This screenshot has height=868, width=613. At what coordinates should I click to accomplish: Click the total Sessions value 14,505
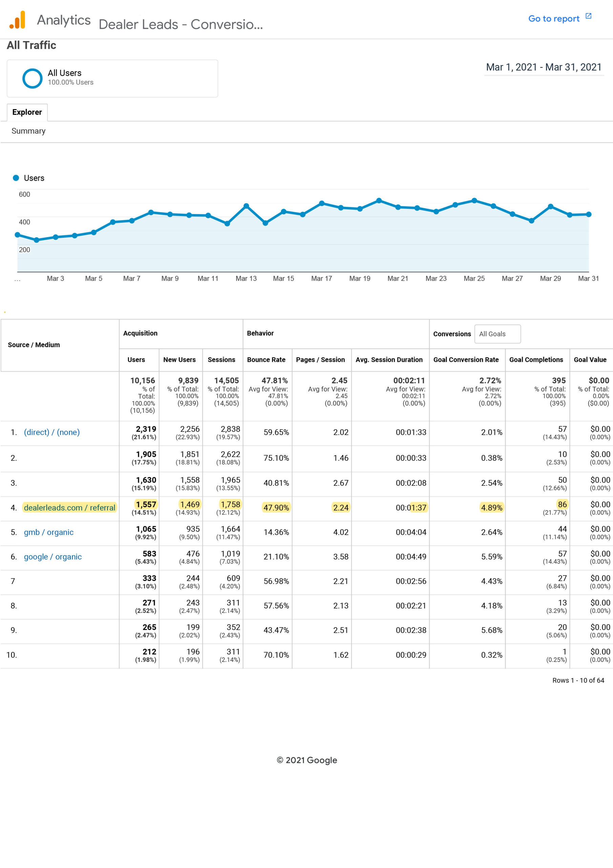click(x=227, y=380)
